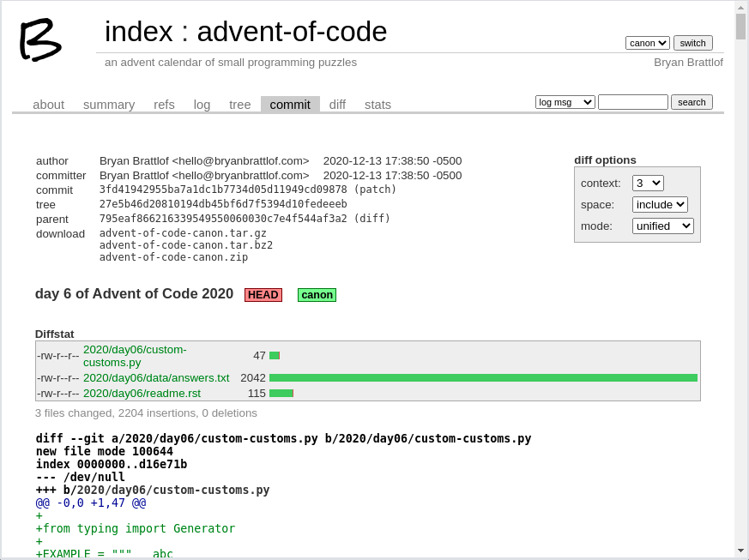View the tree tab
This screenshot has width=749, height=560.
pyautogui.click(x=239, y=105)
